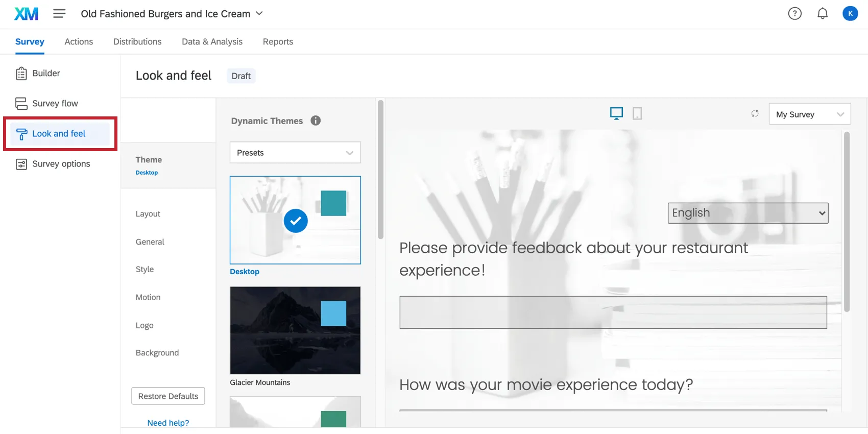Open Motion settings

click(148, 298)
